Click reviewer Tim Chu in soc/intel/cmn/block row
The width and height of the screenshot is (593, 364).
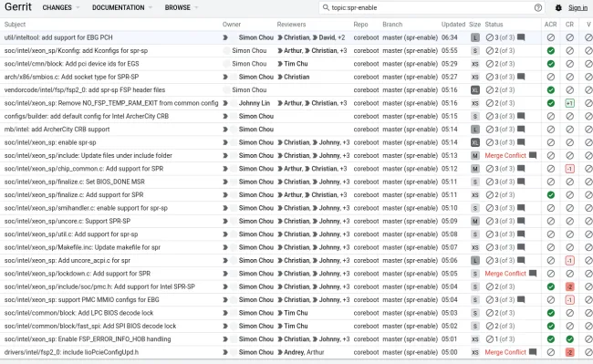click(296, 64)
